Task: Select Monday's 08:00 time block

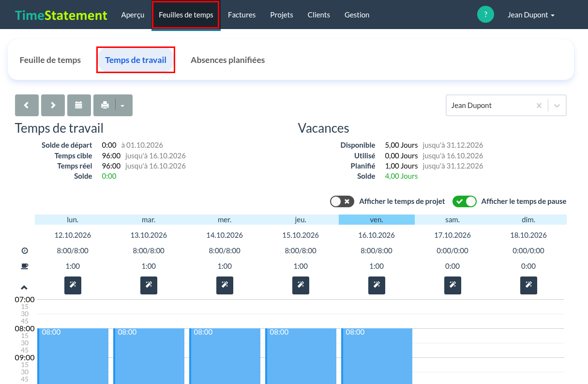Action: [73, 356]
